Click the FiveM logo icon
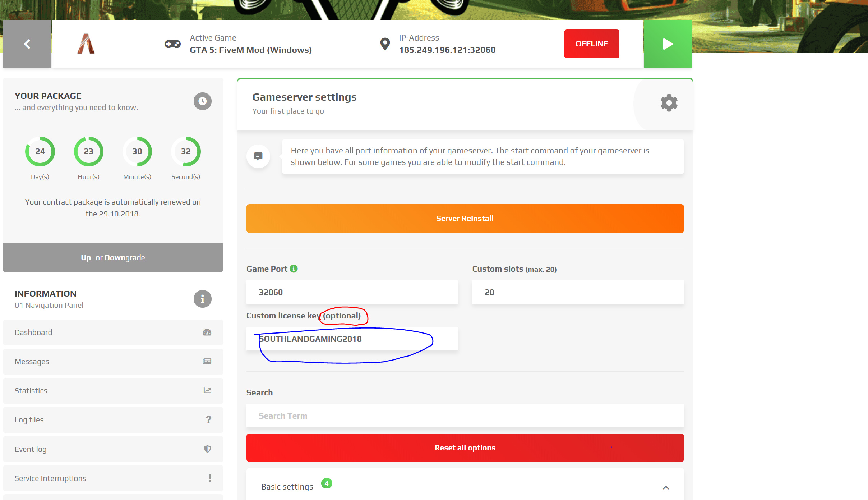The image size is (868, 500). click(86, 44)
